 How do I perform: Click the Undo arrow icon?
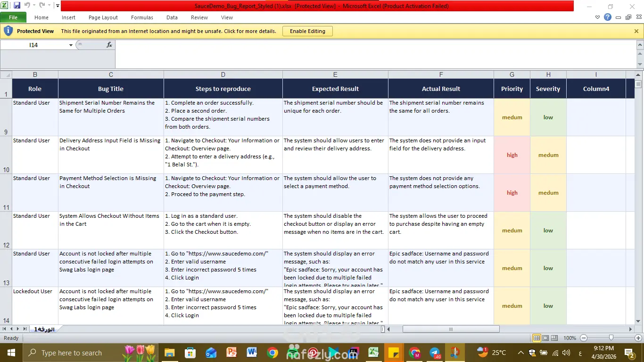pyautogui.click(x=27, y=6)
